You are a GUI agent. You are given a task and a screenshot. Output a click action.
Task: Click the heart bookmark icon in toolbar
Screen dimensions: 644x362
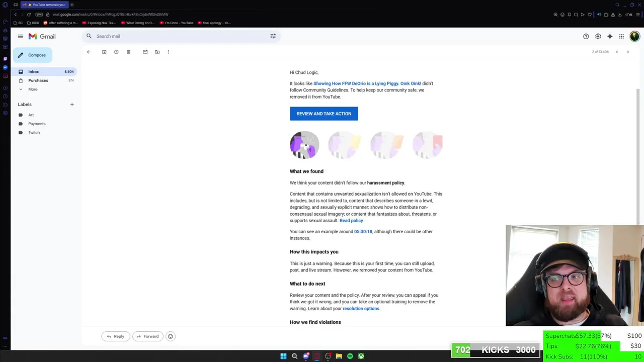point(590,15)
